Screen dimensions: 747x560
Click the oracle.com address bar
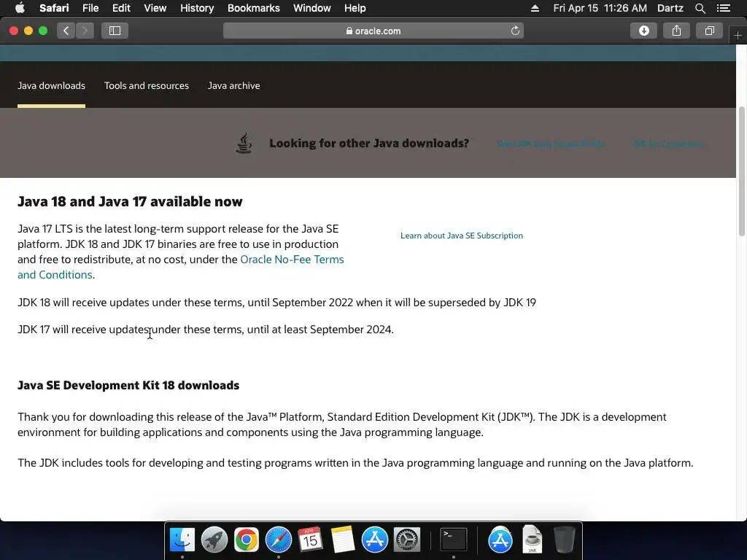(373, 31)
